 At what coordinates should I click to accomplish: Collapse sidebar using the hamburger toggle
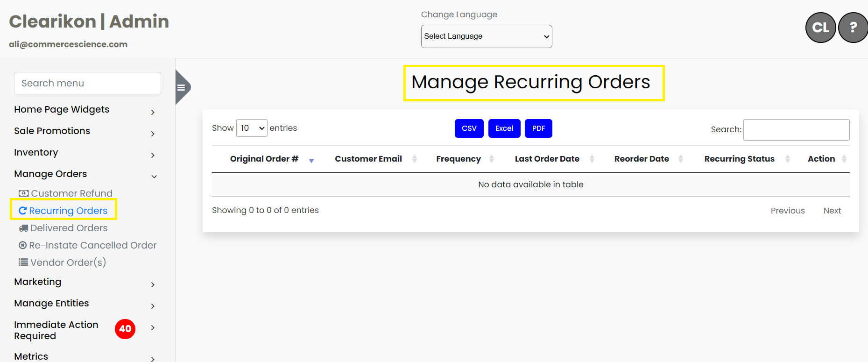pyautogui.click(x=181, y=87)
